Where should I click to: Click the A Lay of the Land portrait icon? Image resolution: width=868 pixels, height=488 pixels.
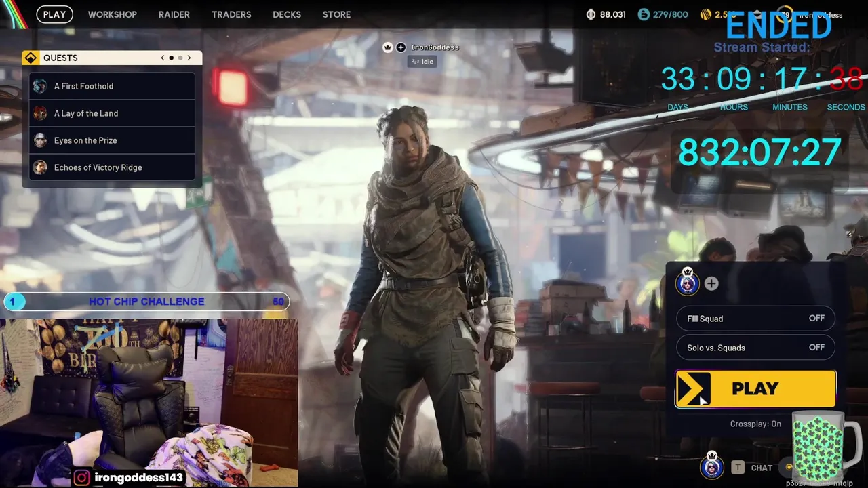[40, 113]
